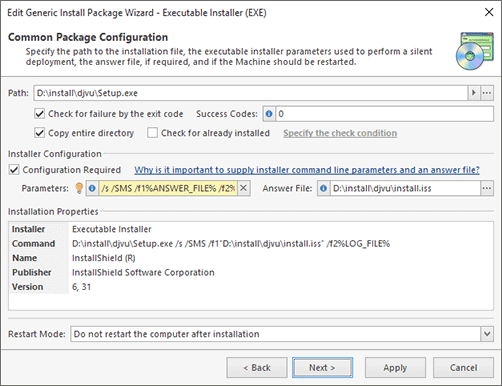Select the Command property row value
The height and width of the screenshot is (386, 502).
tap(231, 244)
